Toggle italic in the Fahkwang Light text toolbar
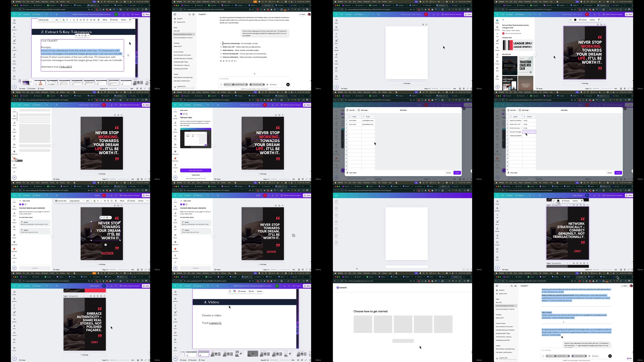Screen dimensions: 644x362 coord(70,20)
